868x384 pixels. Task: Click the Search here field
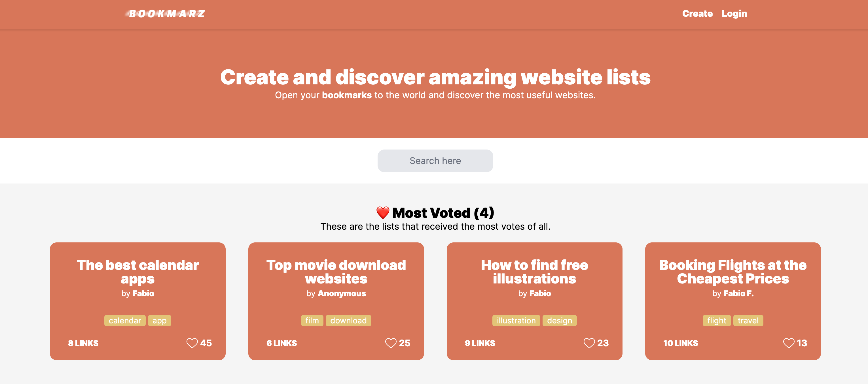click(x=435, y=161)
